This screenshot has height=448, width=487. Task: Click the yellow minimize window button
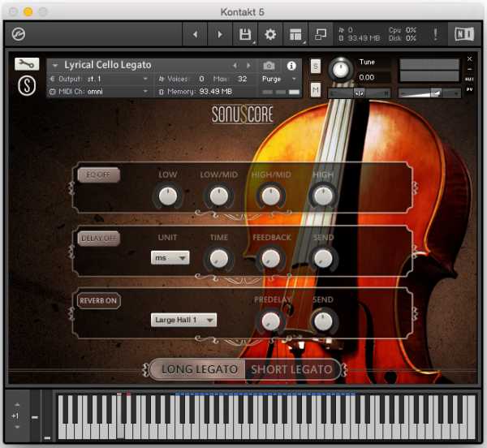(x=28, y=12)
